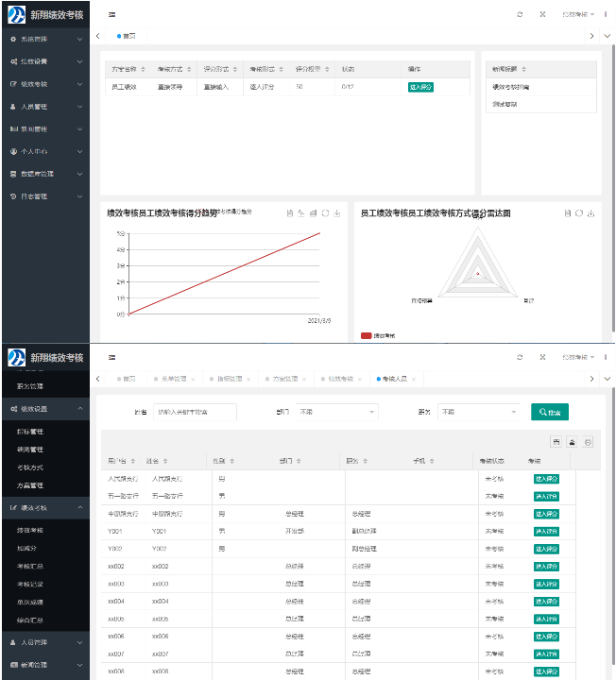Click the green 搜索 search button
This screenshot has width=616, height=680.
550,412
